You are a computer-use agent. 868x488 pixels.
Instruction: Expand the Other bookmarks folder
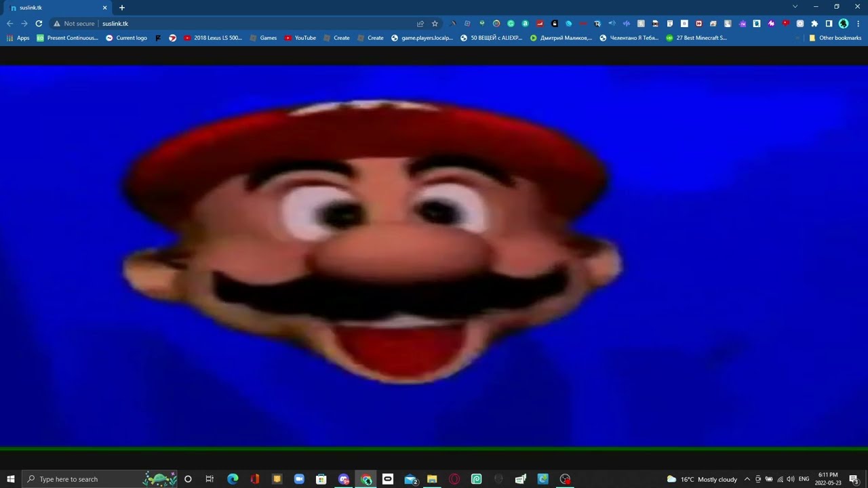tap(835, 38)
